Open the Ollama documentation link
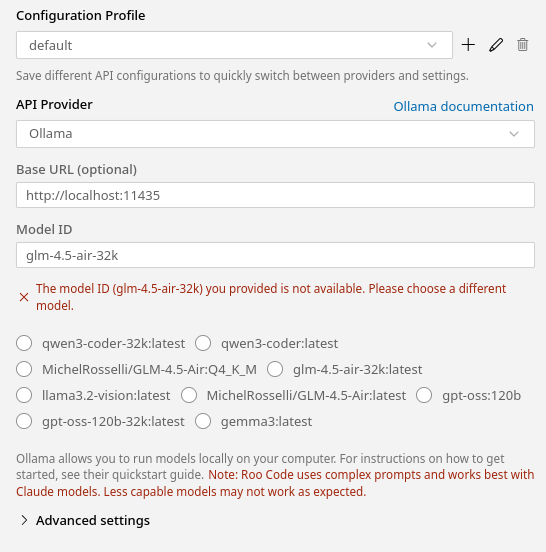 [463, 106]
